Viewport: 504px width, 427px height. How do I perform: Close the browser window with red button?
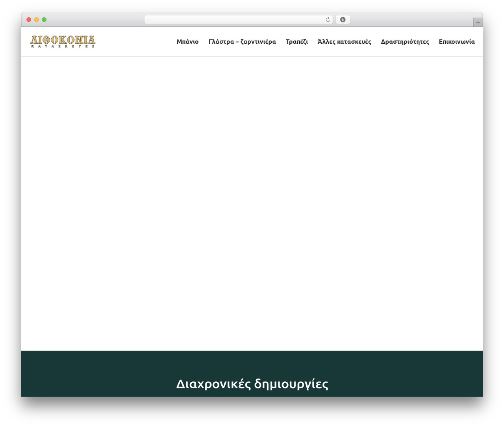tap(29, 20)
